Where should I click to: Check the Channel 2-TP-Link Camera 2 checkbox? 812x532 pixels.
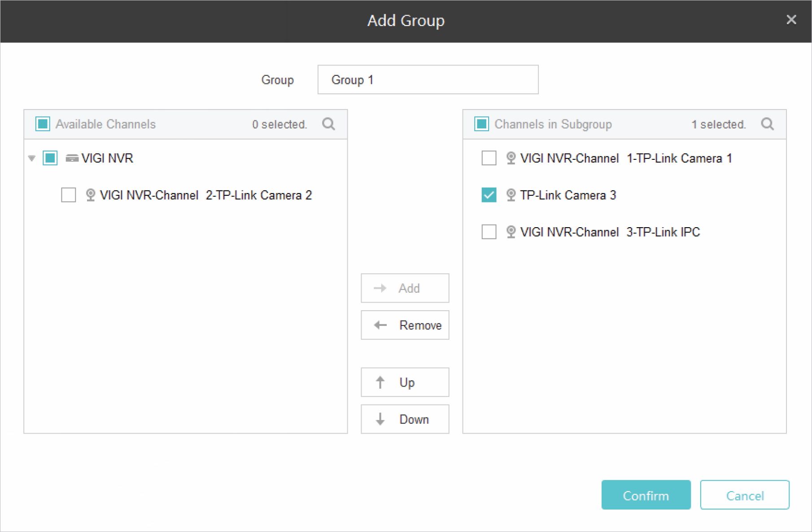(x=69, y=195)
